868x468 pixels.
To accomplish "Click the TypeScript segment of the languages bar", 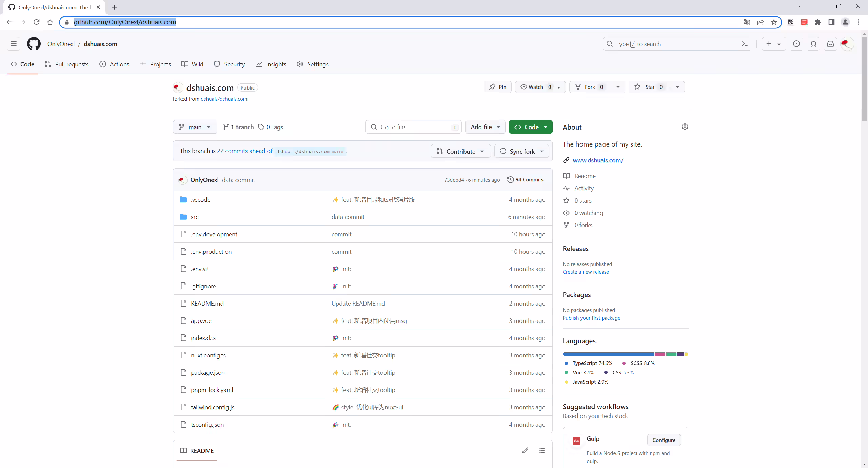I will [608, 354].
